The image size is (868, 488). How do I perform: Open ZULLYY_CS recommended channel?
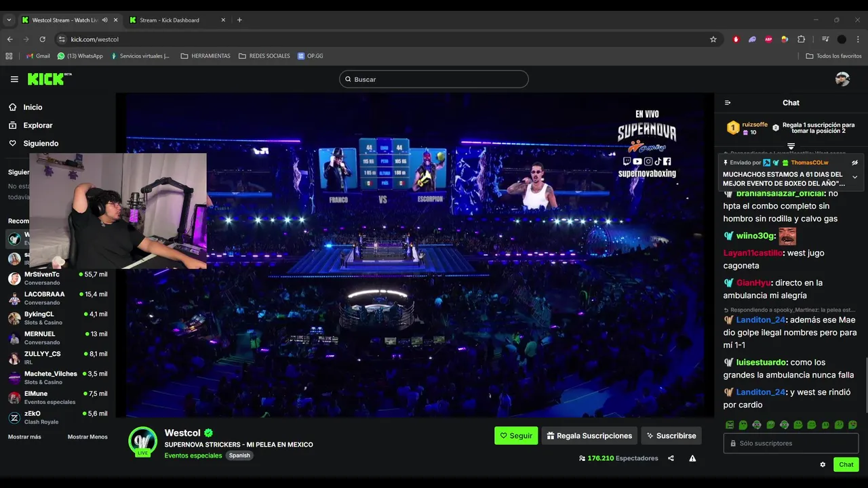(x=58, y=358)
